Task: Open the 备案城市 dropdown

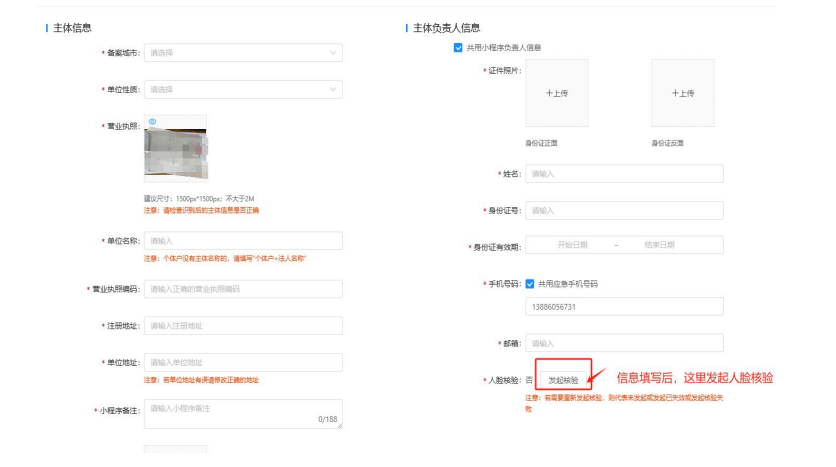Action: (243, 52)
